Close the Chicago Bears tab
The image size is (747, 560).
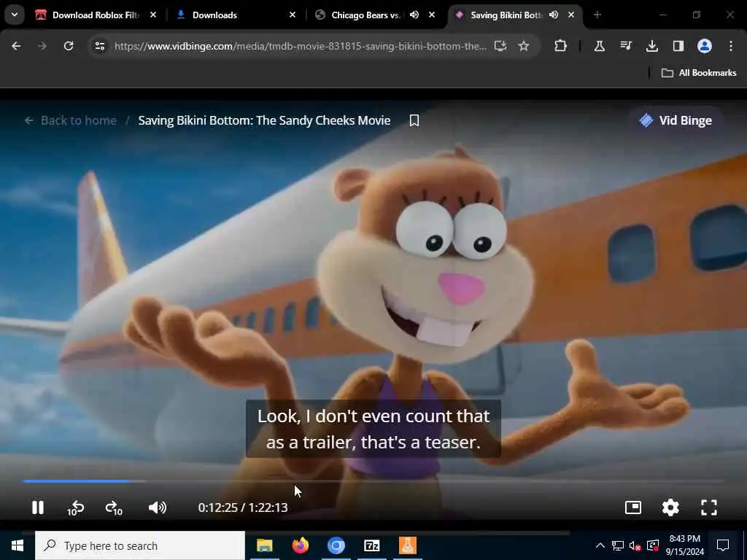432,15
